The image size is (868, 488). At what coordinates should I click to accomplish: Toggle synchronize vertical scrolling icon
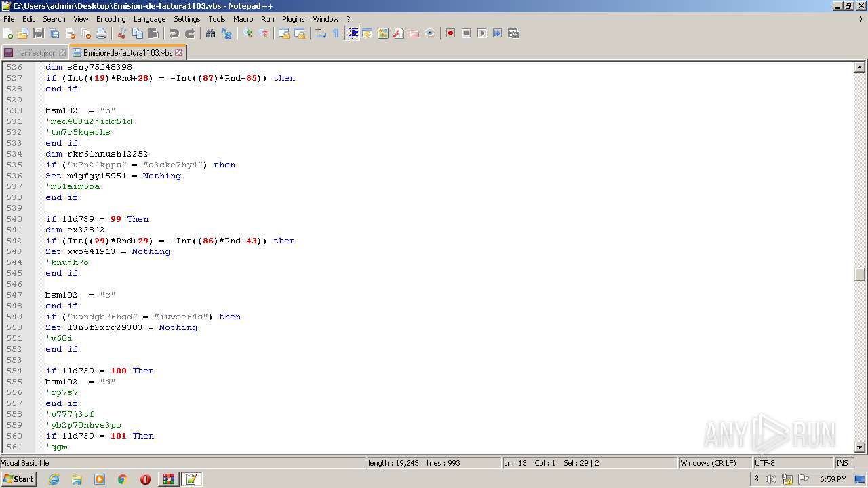coord(284,33)
